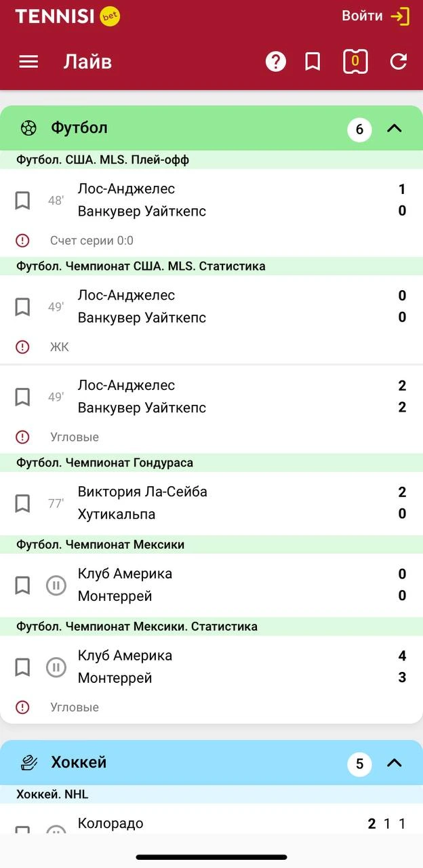
Task: Collapse the Хоккей section
Action: coord(395,762)
